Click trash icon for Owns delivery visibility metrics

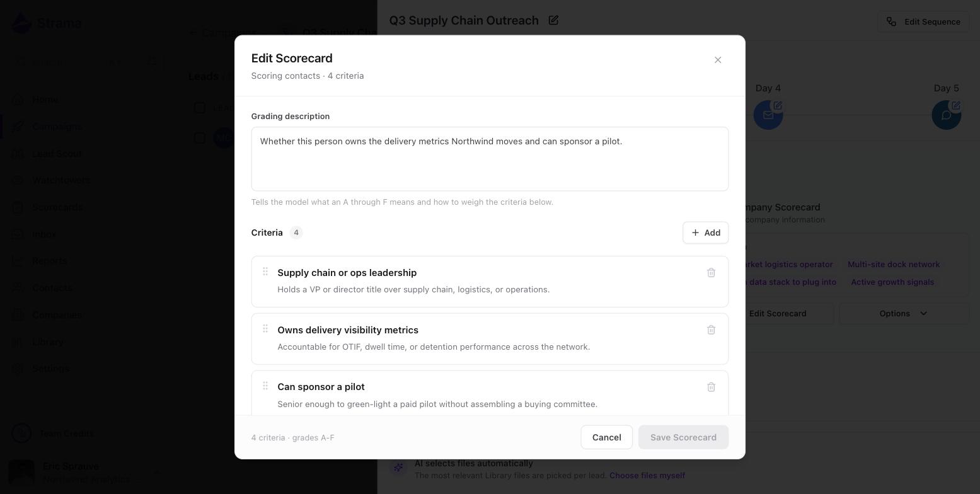click(x=711, y=330)
